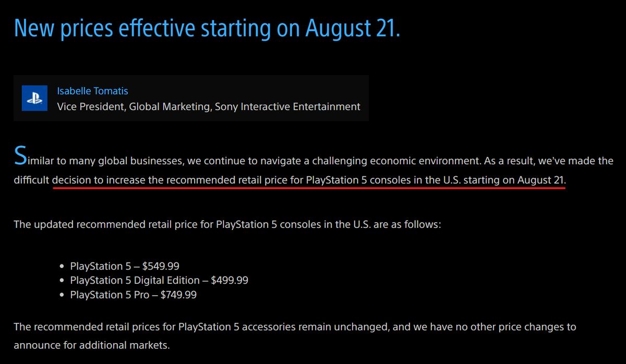Click the bullet before PlayStation 5 Digital Edition
The width and height of the screenshot is (626, 364).
pyautogui.click(x=62, y=281)
